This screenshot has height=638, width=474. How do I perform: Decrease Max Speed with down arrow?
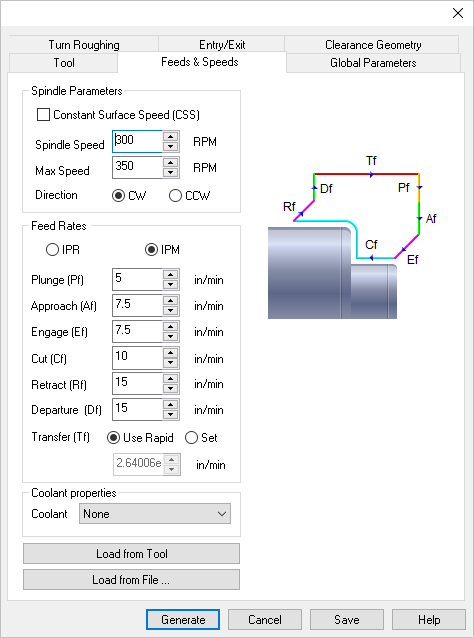[x=170, y=173]
